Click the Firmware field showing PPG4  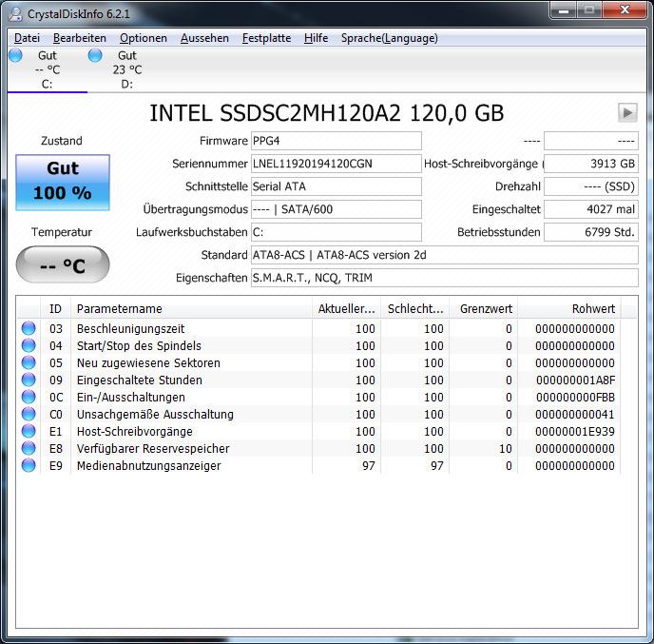(x=337, y=141)
